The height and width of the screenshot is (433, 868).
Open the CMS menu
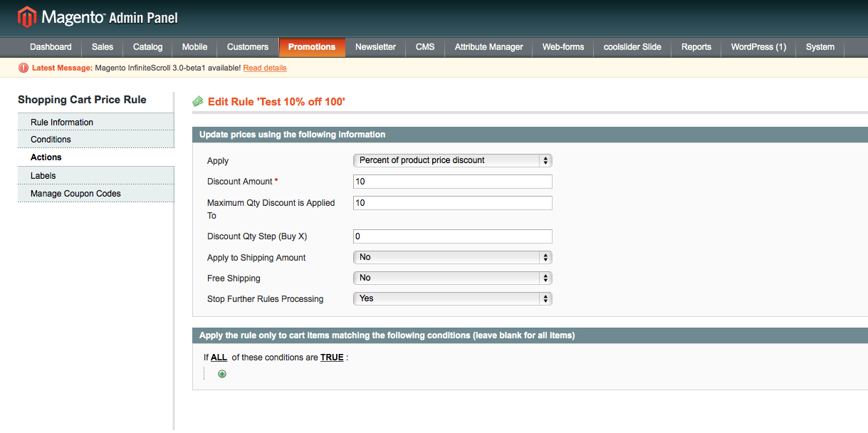coord(425,47)
